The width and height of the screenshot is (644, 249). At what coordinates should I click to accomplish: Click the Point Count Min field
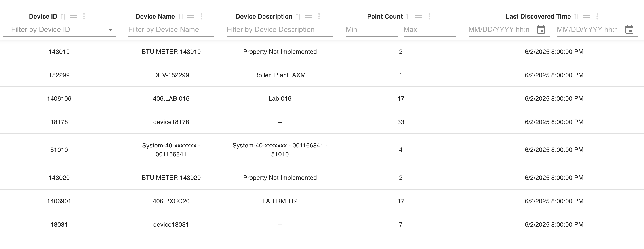pyautogui.click(x=372, y=30)
